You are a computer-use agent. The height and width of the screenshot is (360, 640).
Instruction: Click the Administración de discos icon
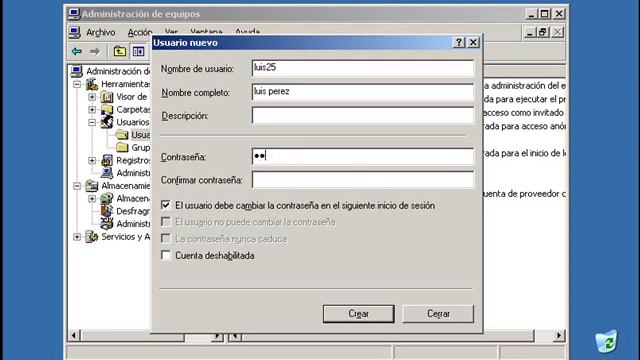107,224
